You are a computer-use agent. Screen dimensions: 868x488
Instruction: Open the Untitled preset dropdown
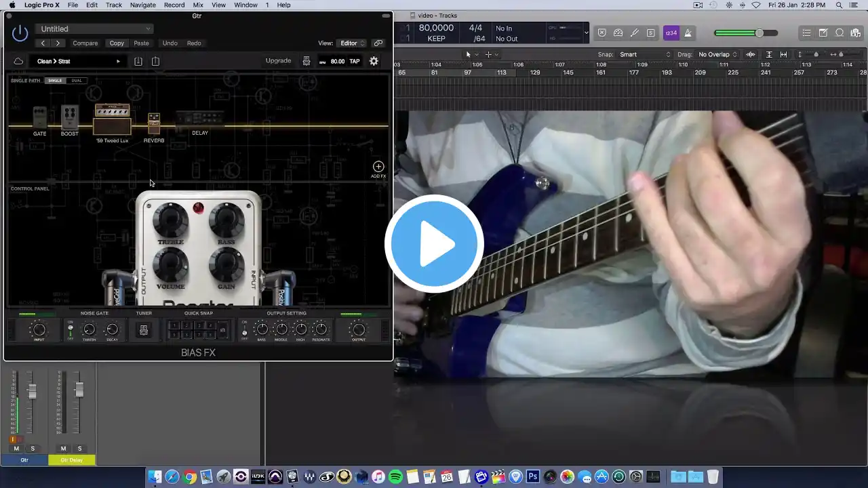tap(95, 29)
